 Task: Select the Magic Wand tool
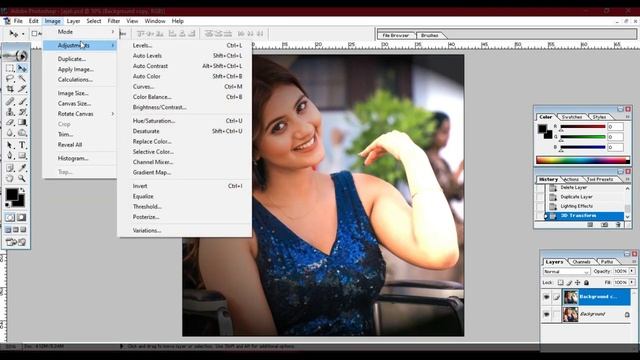coord(22,78)
